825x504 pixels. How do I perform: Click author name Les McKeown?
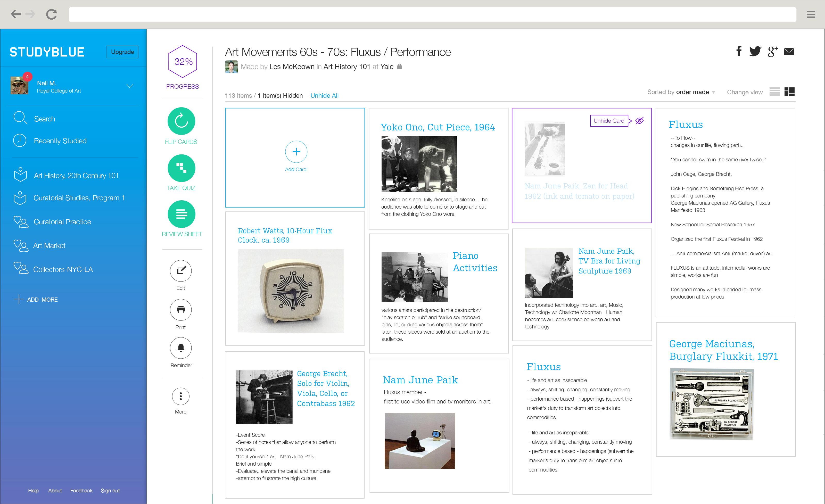click(x=292, y=67)
